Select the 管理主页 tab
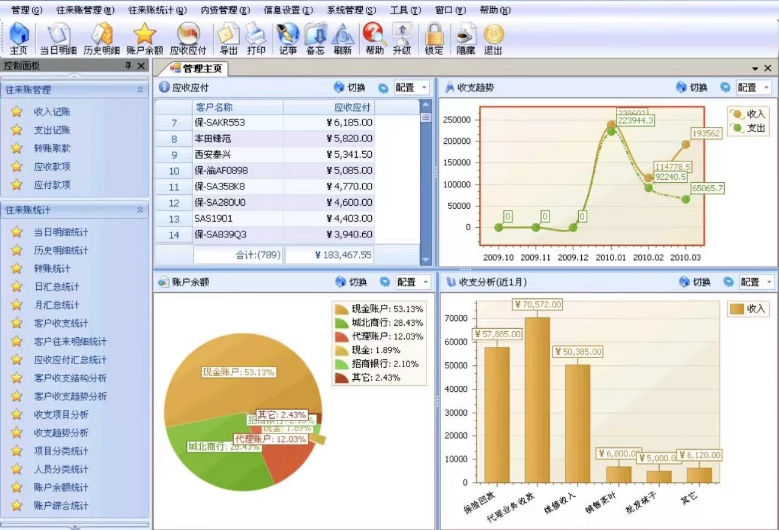 (199, 69)
